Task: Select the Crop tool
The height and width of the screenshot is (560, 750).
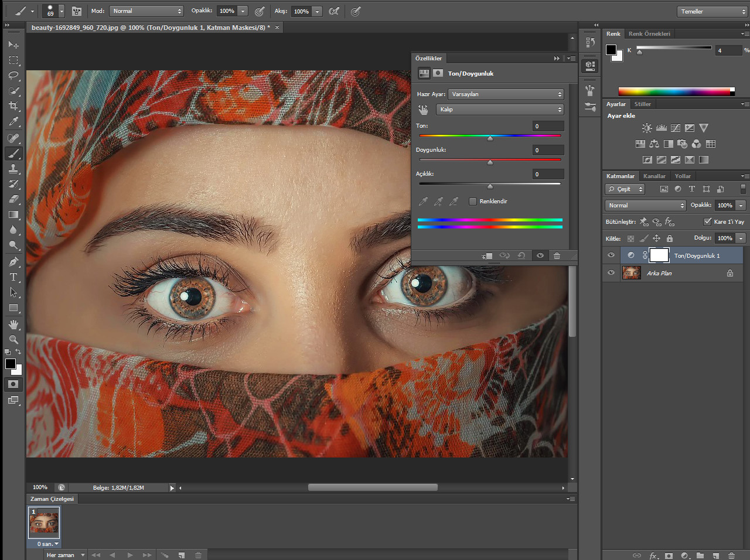Action: (13, 106)
